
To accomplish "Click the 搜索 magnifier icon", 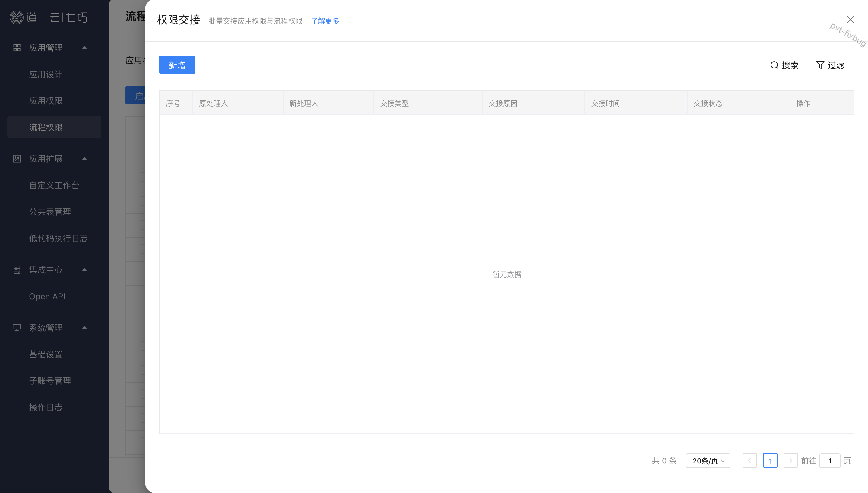I will point(774,65).
